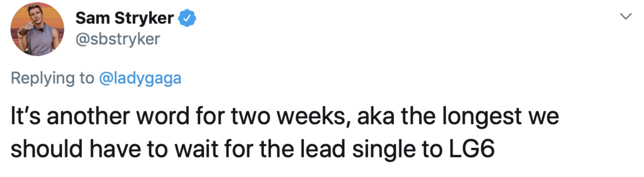This screenshot has height=177, width=644.
Task: Follow the @ladygaga mention link
Action: pos(140,79)
